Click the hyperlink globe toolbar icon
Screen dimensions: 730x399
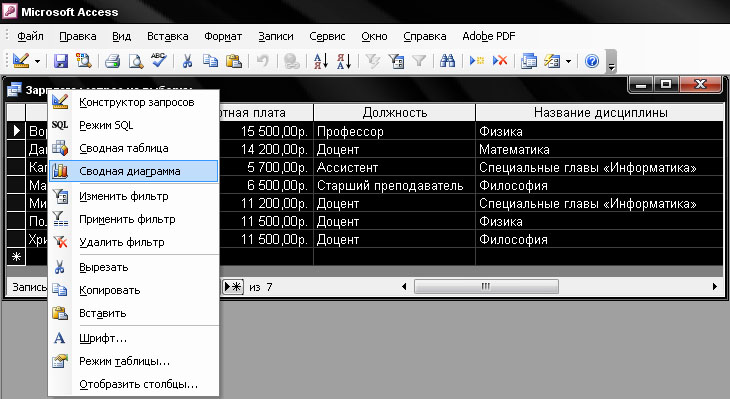(x=291, y=61)
